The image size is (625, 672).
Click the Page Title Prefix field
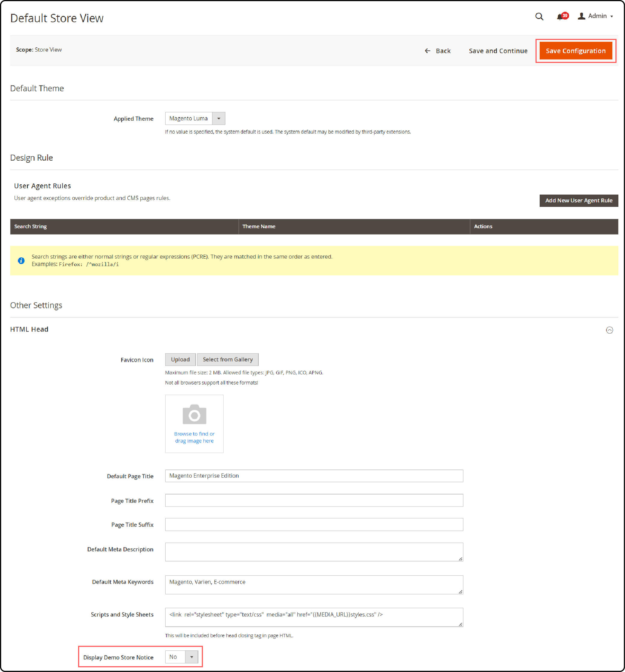pyautogui.click(x=314, y=500)
